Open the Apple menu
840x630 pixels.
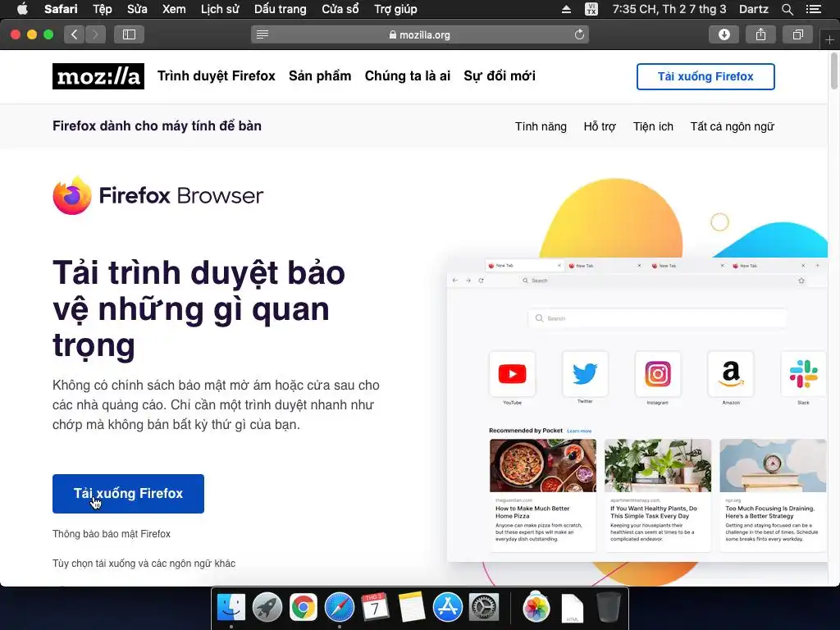tap(22, 9)
